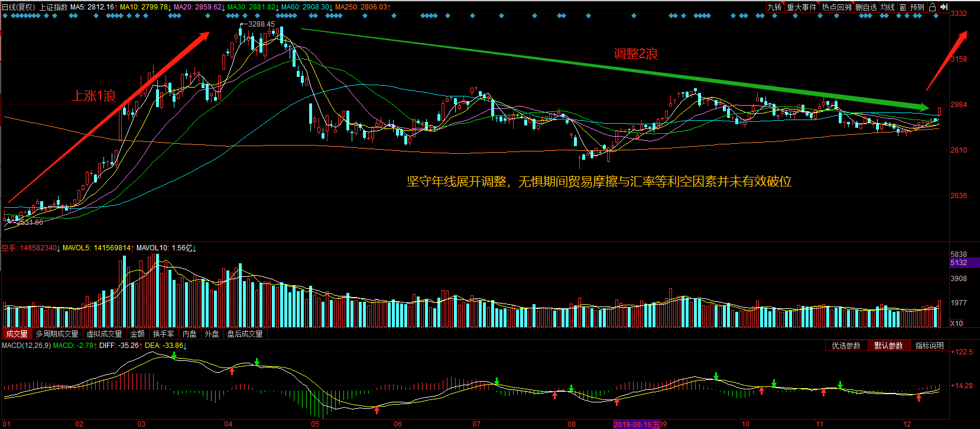Click the last red MACD buy arrow near December
Image resolution: width=980 pixels, height=429 pixels.
coord(919,398)
